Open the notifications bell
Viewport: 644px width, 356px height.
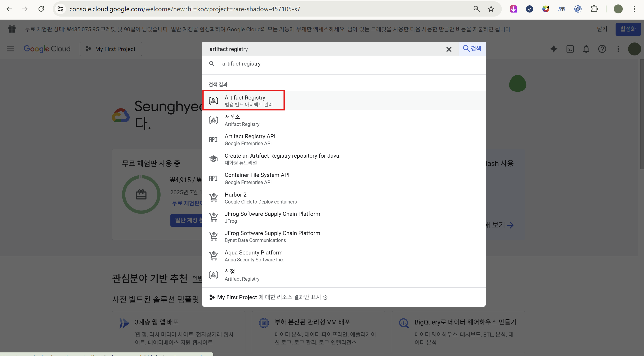586,49
